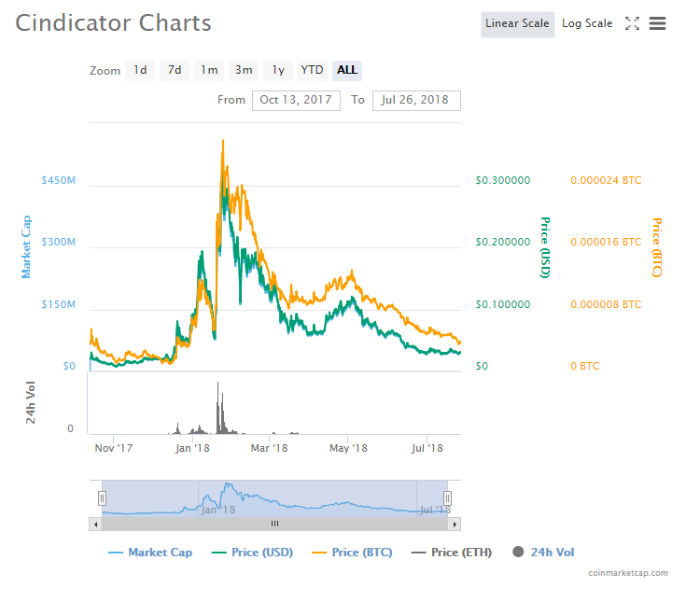Click the navigator left range handle
700x602 pixels.
[103, 498]
